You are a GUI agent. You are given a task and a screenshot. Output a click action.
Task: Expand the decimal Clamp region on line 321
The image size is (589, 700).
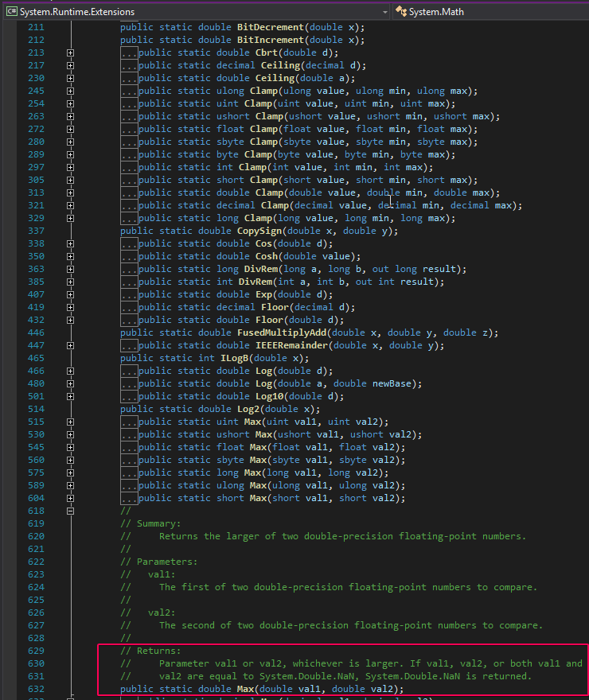pos(70,205)
